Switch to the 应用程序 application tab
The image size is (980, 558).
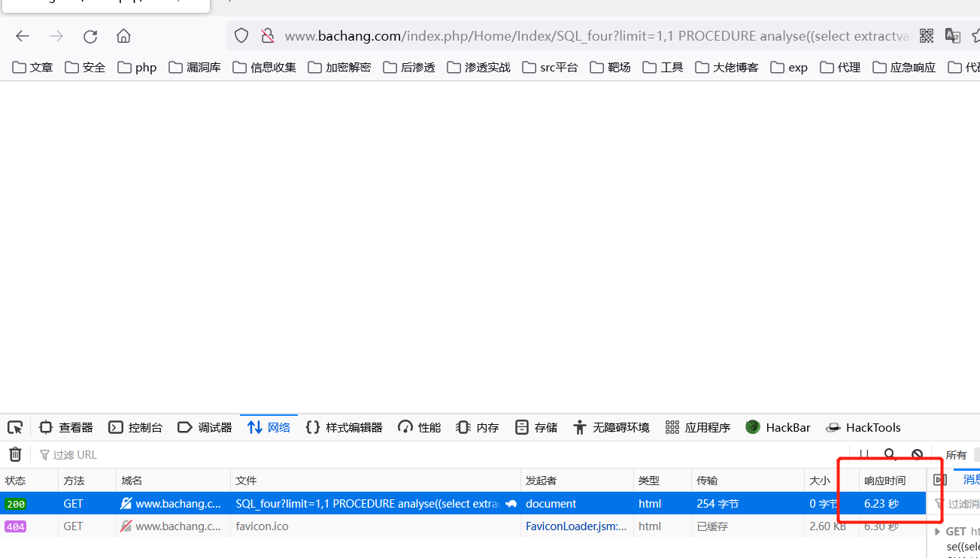click(x=698, y=427)
